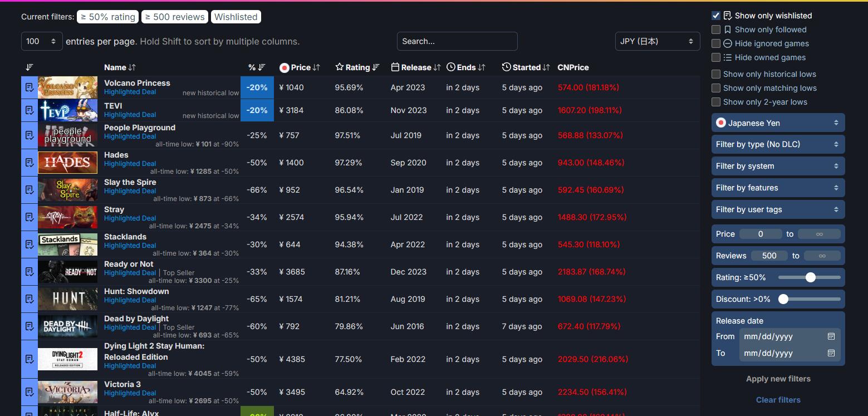Click the Discount slider handle
The image size is (868, 416).
[783, 299]
